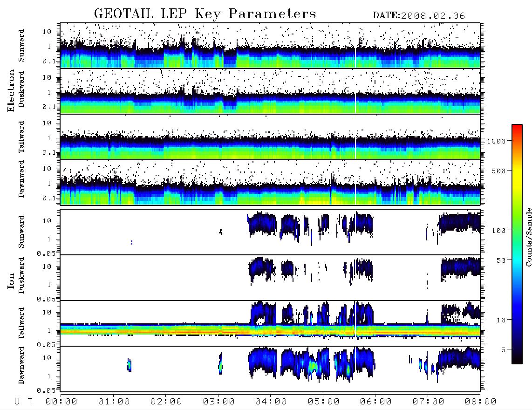Click the Counts/Sample color bar title
532x410 pixels.
click(528, 237)
